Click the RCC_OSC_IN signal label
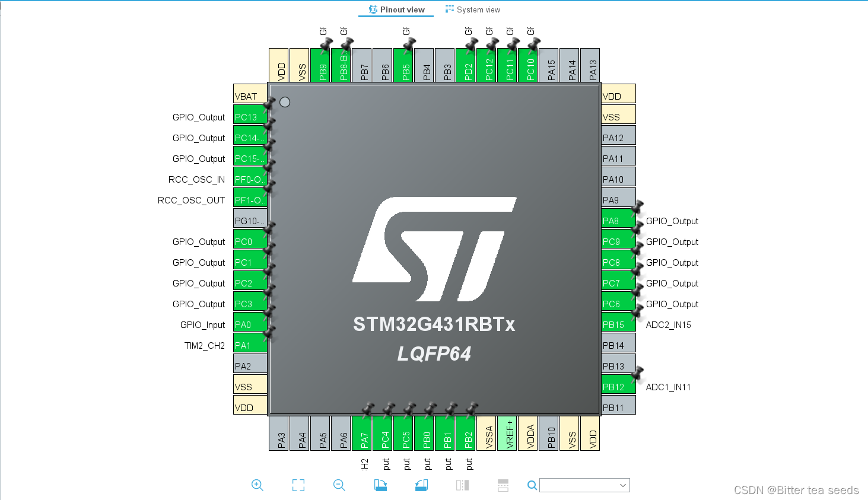This screenshot has width=868, height=500. tap(196, 180)
